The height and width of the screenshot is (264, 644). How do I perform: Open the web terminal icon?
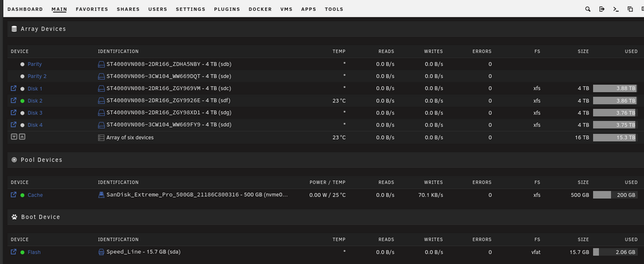tap(616, 9)
